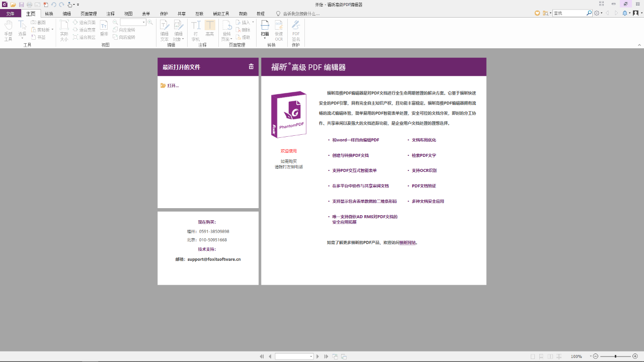Select the Hand tool (手型工具)

click(x=9, y=30)
